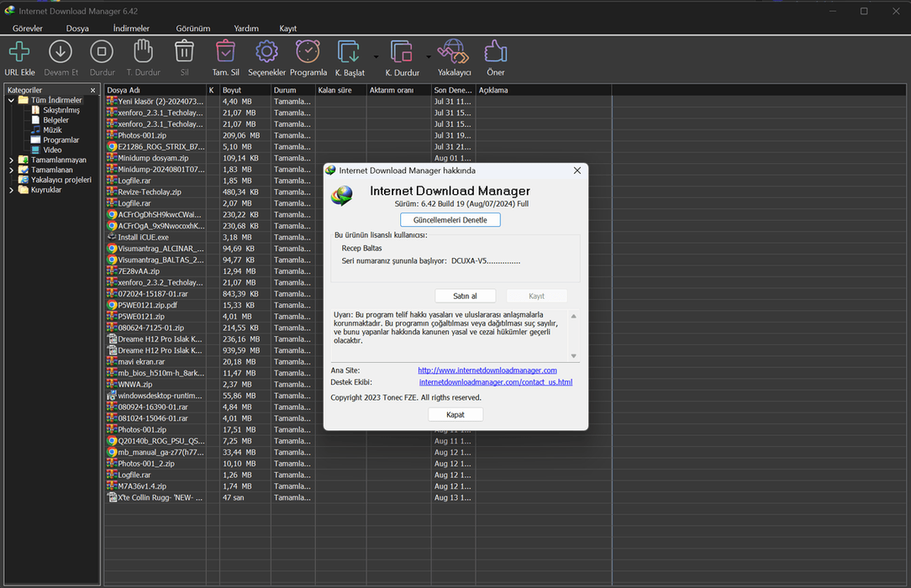Sort by Aktarım oranı column header
The height and width of the screenshot is (588, 911).
click(x=398, y=90)
